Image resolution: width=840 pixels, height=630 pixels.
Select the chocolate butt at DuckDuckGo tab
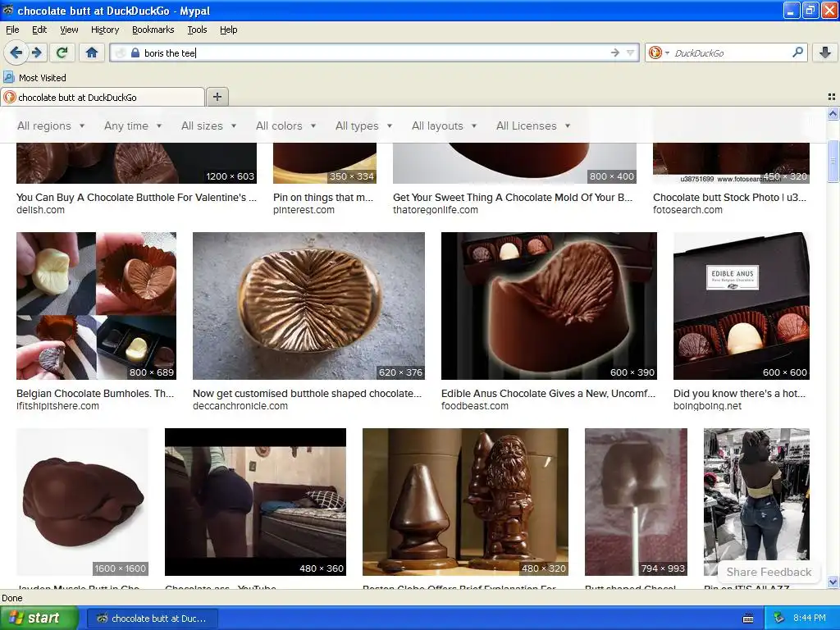click(x=102, y=98)
